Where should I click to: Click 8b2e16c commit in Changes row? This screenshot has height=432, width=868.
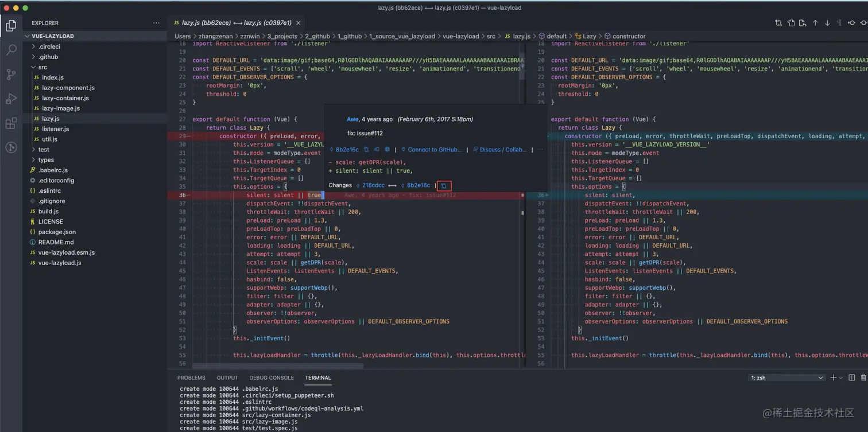click(x=415, y=185)
